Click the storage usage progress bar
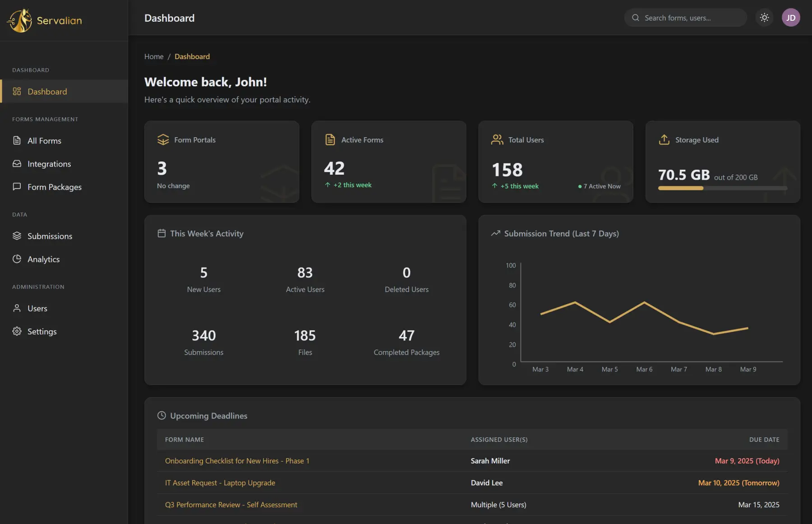812x524 pixels. (722, 188)
